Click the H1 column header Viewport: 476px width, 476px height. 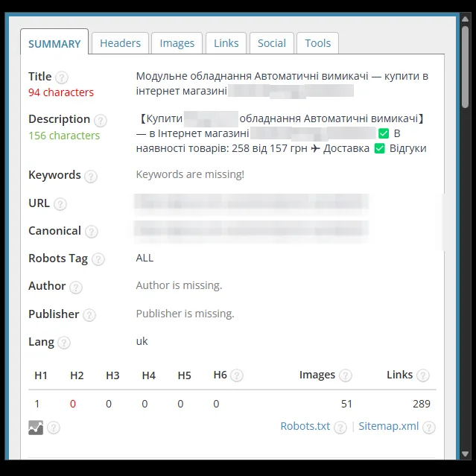point(41,375)
